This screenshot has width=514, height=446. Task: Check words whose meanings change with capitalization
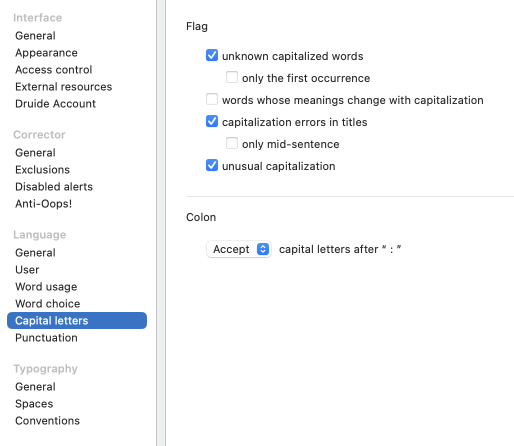pyautogui.click(x=212, y=99)
